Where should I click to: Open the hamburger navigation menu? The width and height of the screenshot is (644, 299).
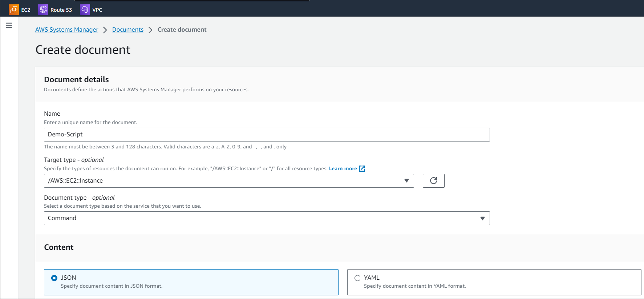pos(9,25)
